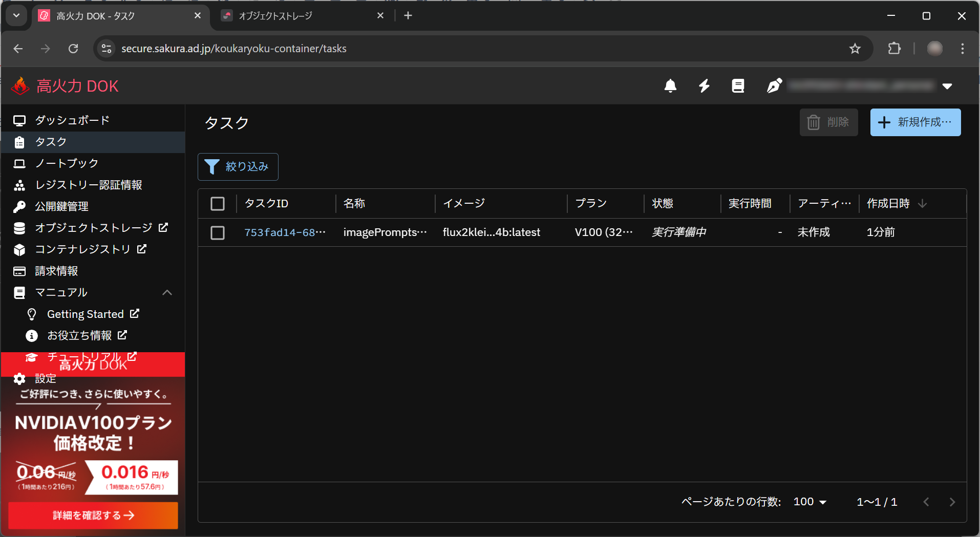
Task: Click the 新規作成 button
Action: tap(915, 122)
